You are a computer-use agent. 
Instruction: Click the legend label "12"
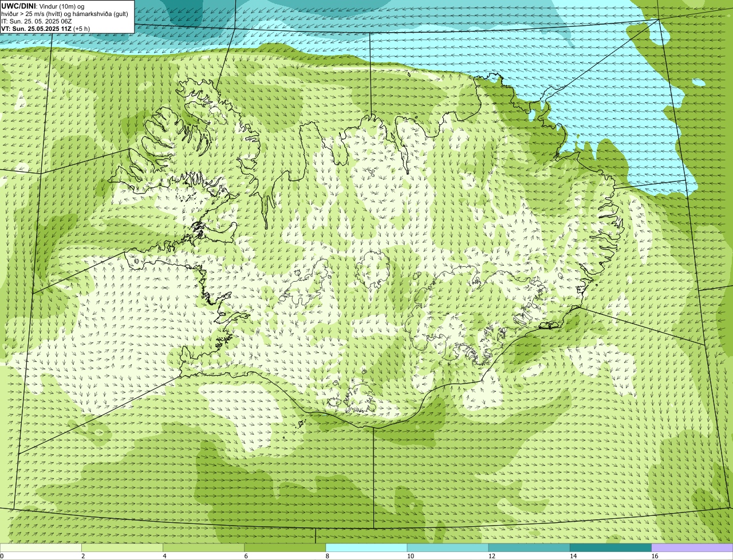492,556
